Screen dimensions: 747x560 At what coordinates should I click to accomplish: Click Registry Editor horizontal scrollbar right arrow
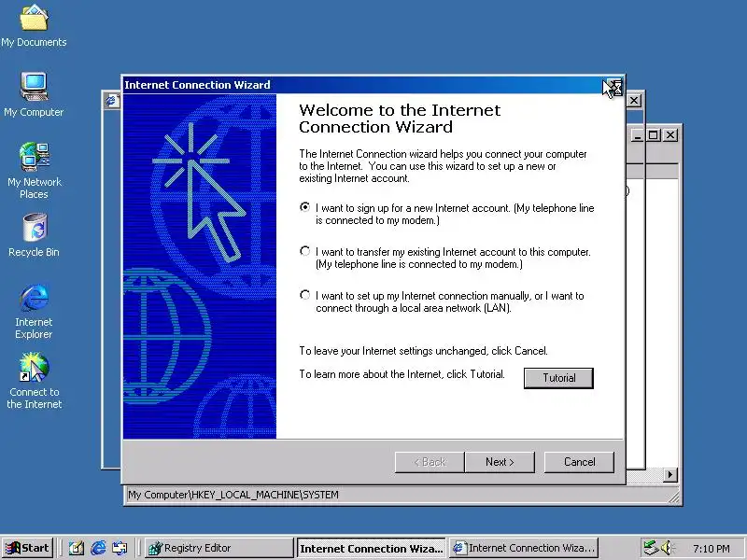click(x=670, y=474)
